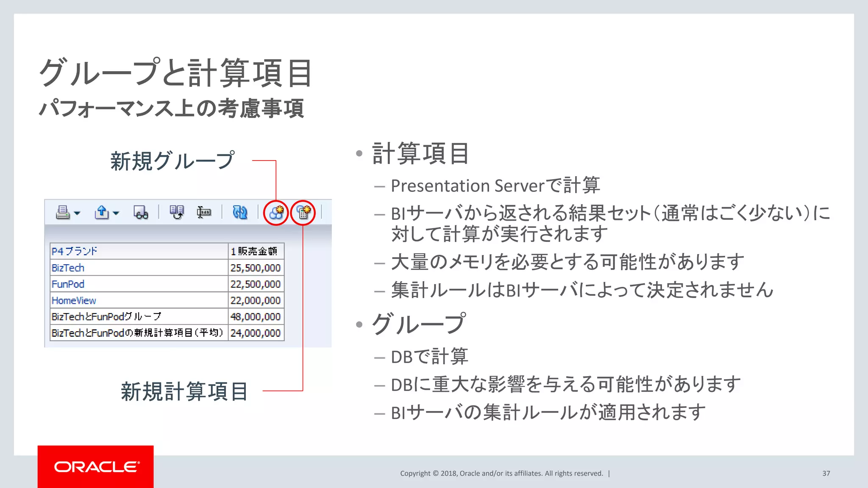Expand the export dropdown arrow
This screenshot has width=868, height=488.
click(116, 213)
